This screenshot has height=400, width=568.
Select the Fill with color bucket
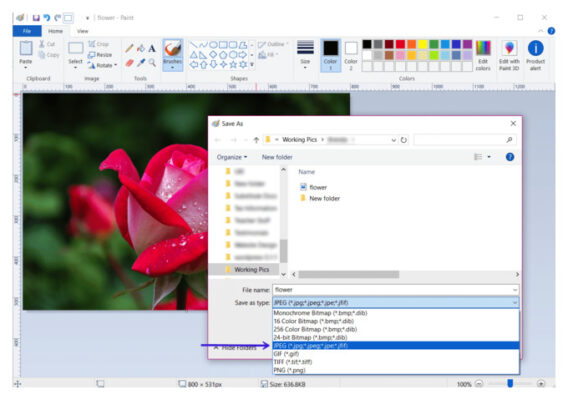pos(141,48)
